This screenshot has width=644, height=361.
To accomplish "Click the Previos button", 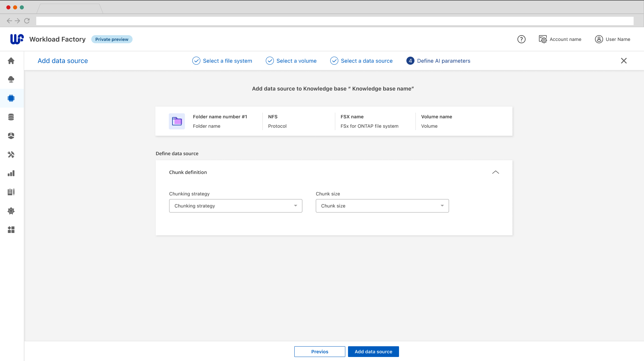I will click(319, 352).
